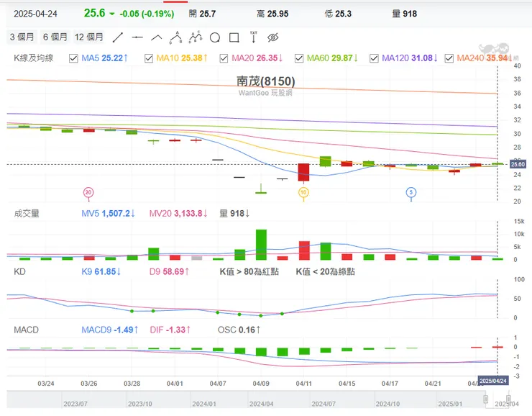Click the 成交量 section label
The image size is (532, 416).
27,214
